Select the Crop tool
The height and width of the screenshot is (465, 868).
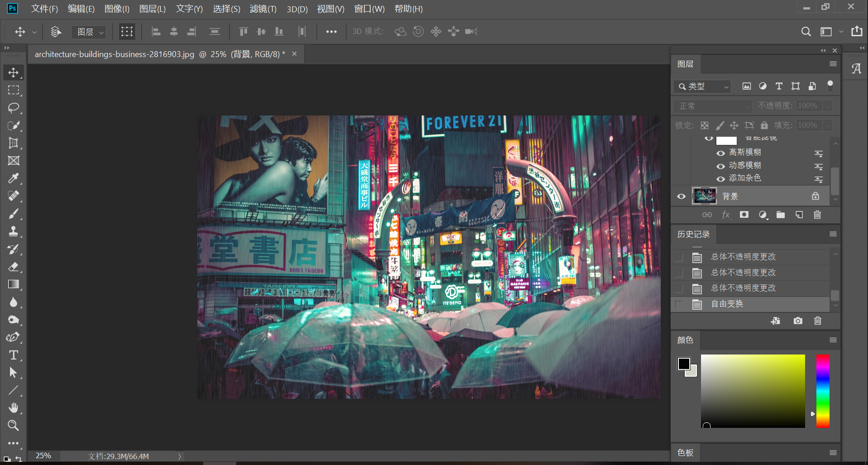click(x=14, y=143)
